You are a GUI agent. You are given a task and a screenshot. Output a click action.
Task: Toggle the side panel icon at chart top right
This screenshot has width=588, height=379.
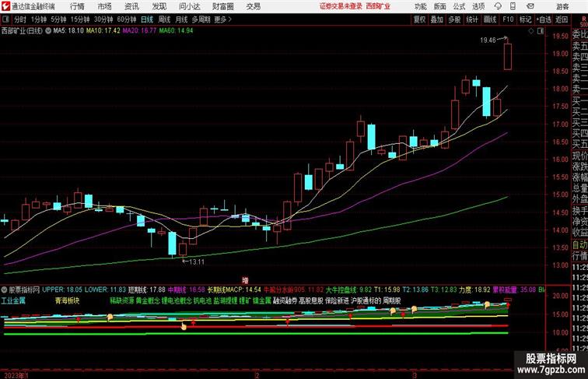(x=541, y=31)
